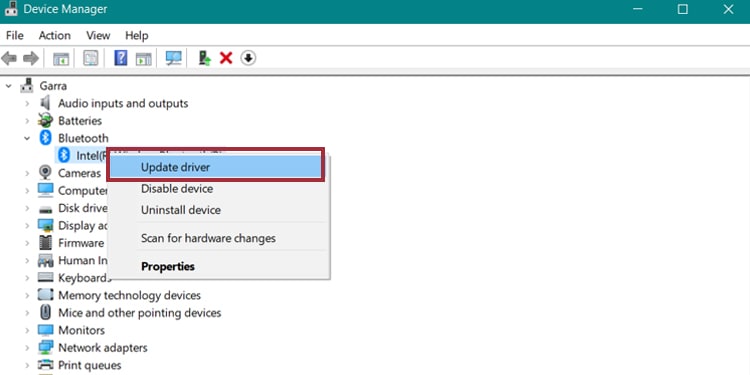750x375 pixels.
Task: Open the Action menu
Action: [x=55, y=35]
